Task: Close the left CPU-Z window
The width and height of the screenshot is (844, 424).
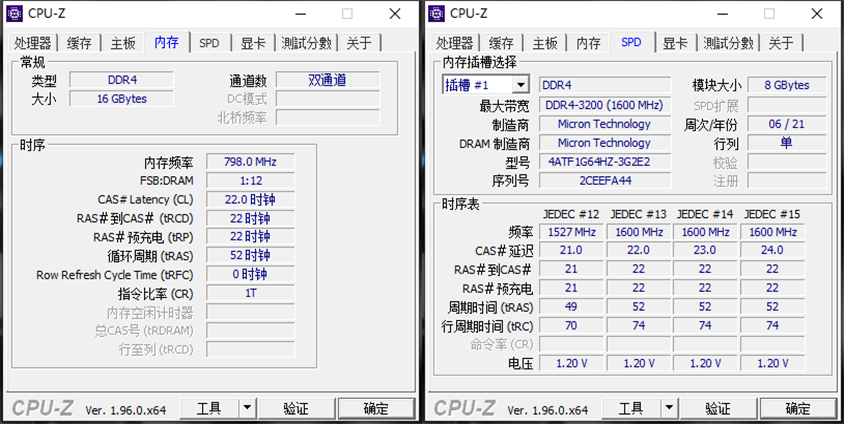Action: [395, 14]
